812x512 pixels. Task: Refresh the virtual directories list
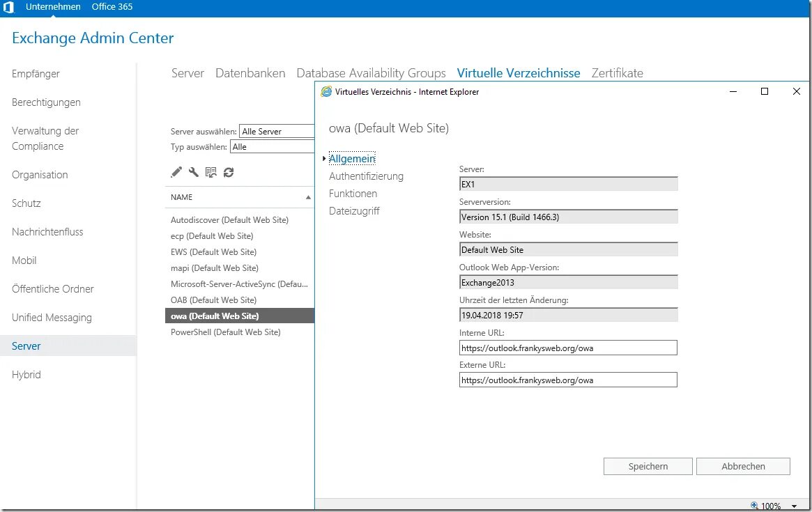click(x=229, y=172)
